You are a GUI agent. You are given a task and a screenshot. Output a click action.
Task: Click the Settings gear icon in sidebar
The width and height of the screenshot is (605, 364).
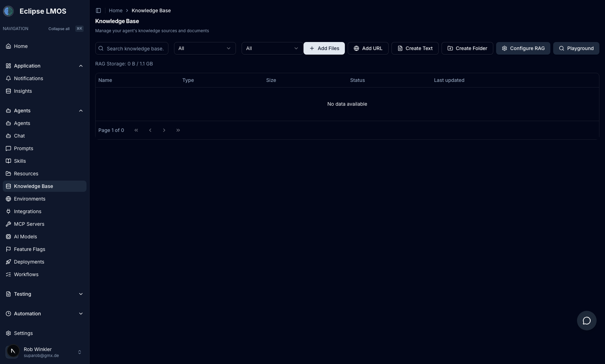tap(8, 333)
